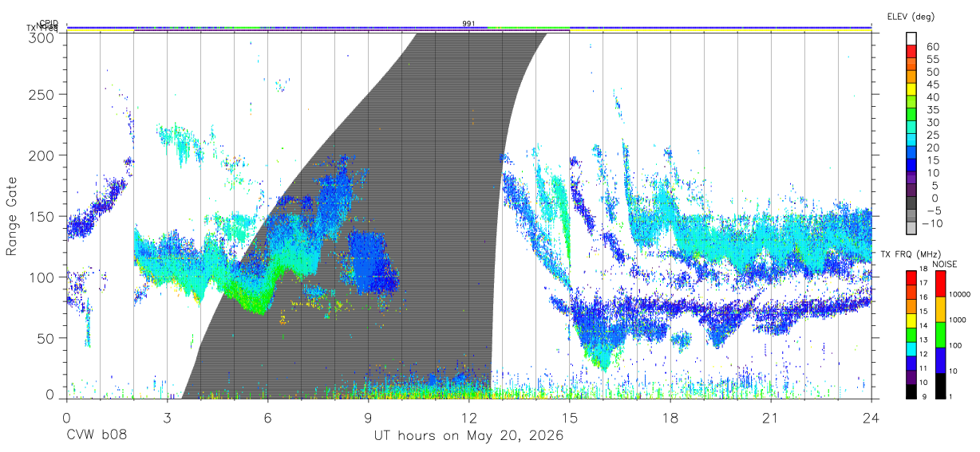The width and height of the screenshot is (980, 452).
Task: Click the yellow TX FRQ segment between 14 and 15
Action: [911, 319]
